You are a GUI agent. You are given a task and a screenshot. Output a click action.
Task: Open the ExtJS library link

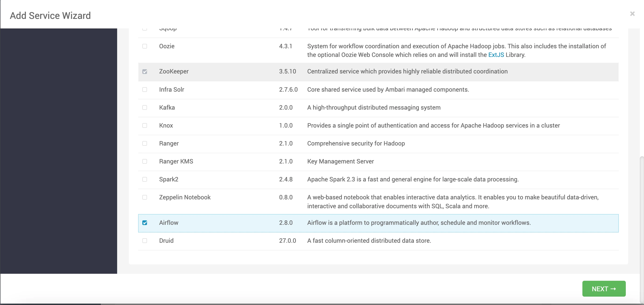(x=496, y=55)
